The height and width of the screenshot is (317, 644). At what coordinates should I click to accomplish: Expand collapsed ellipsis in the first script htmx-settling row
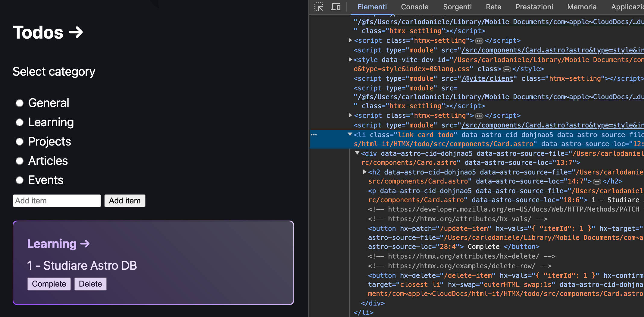(x=479, y=41)
